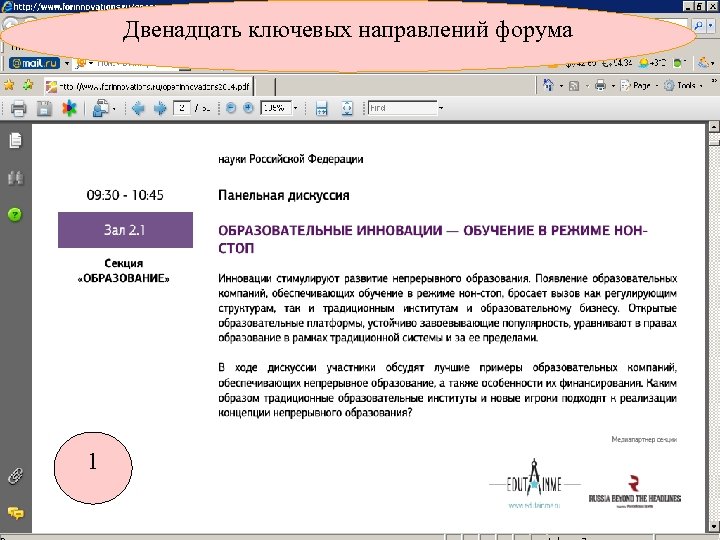This screenshot has height=540, width=720.
Task: Click the weather icon in the mail.ru toolbar
Action: coord(644,63)
